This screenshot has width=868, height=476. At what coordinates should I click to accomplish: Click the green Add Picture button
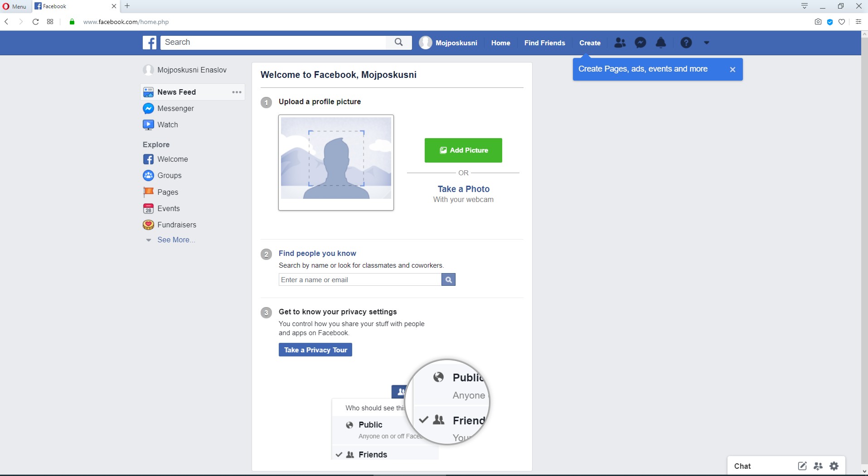tap(463, 150)
